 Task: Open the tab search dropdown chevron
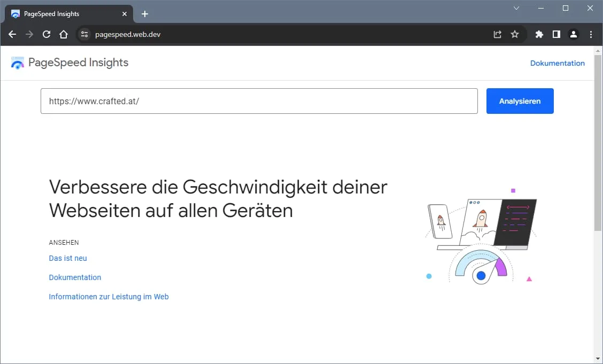pos(516,8)
